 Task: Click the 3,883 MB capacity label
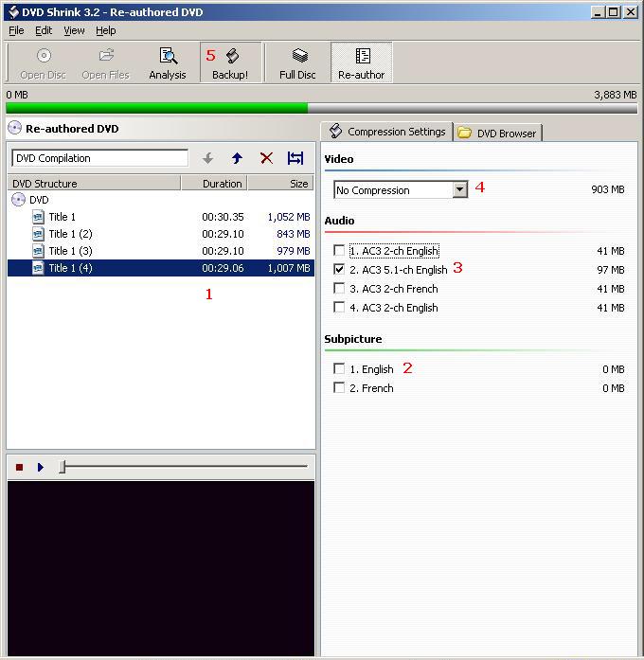[616, 95]
